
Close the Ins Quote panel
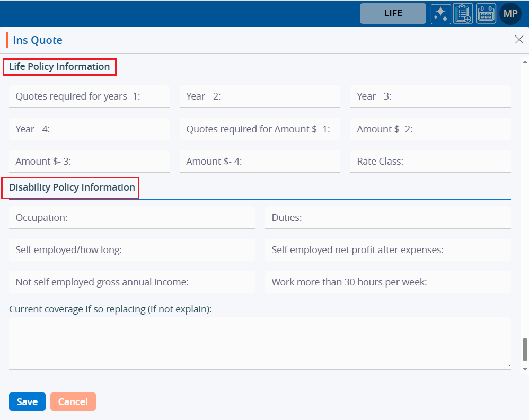point(519,40)
